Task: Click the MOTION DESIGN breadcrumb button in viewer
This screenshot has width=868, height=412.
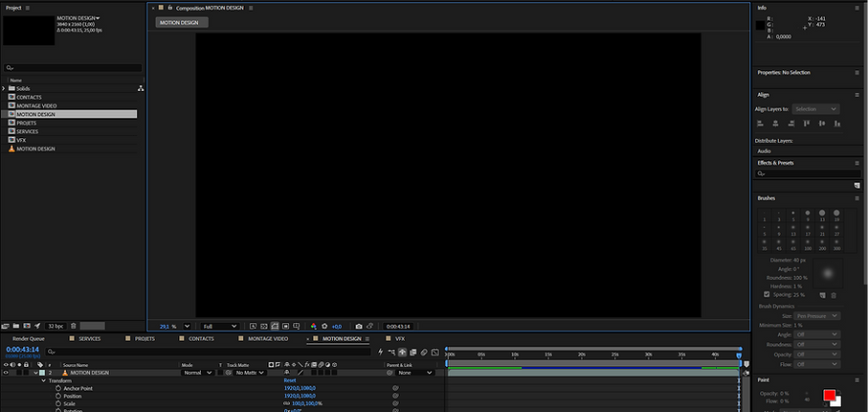Action: (x=182, y=22)
